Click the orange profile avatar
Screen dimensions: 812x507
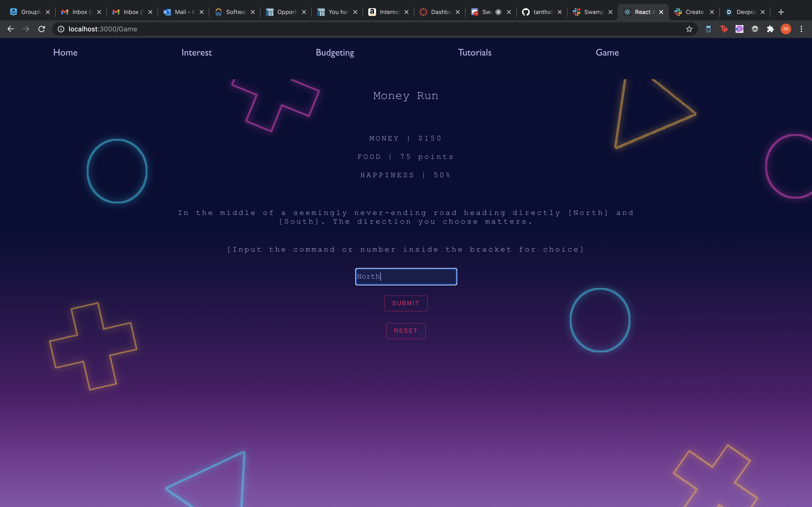785,29
